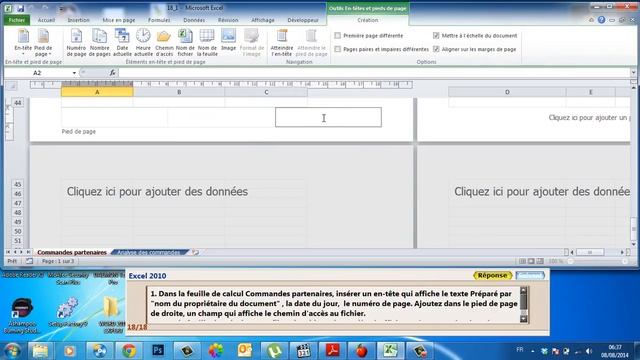Open Google Chrome from the taskbar
The width and height of the screenshot is (640, 360).
[129, 350]
